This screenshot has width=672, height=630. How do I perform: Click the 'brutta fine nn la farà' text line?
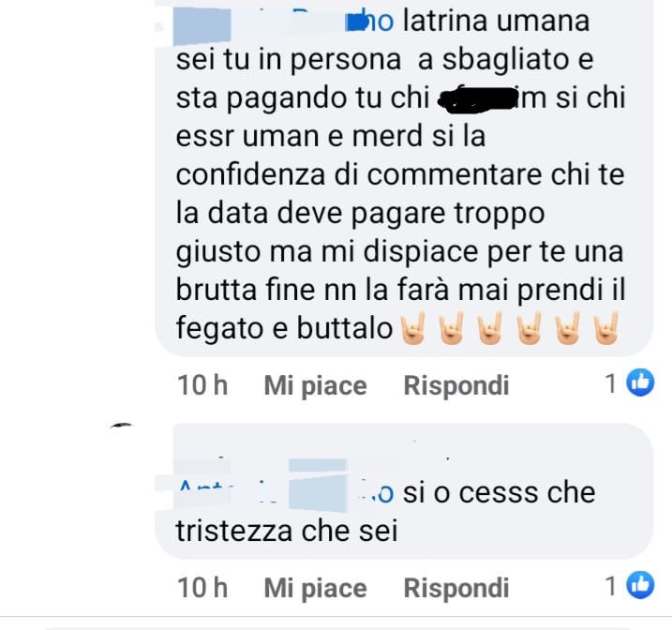[x=401, y=290]
